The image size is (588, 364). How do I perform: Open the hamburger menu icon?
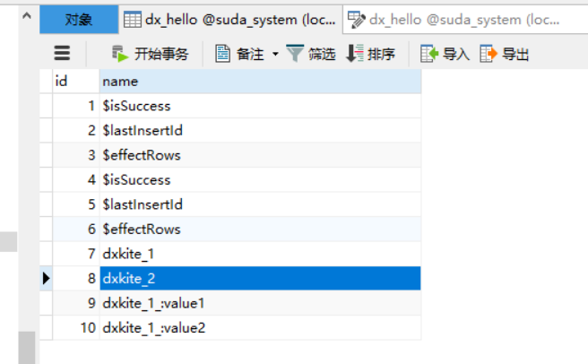coord(62,53)
